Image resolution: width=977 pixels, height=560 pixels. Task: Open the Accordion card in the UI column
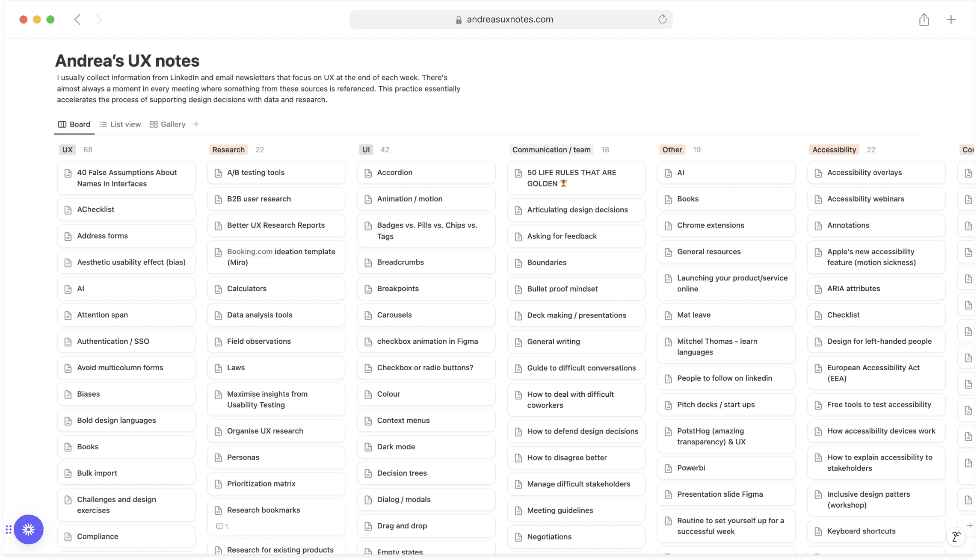coord(426,173)
